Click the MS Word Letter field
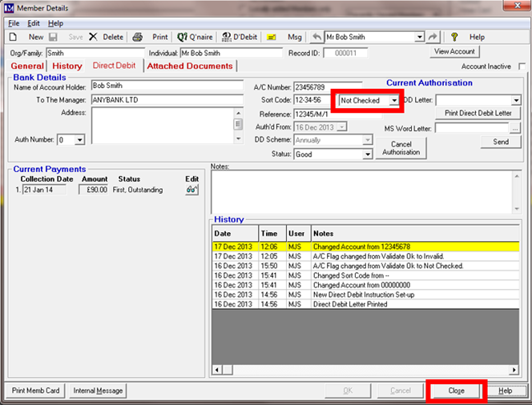 point(472,128)
